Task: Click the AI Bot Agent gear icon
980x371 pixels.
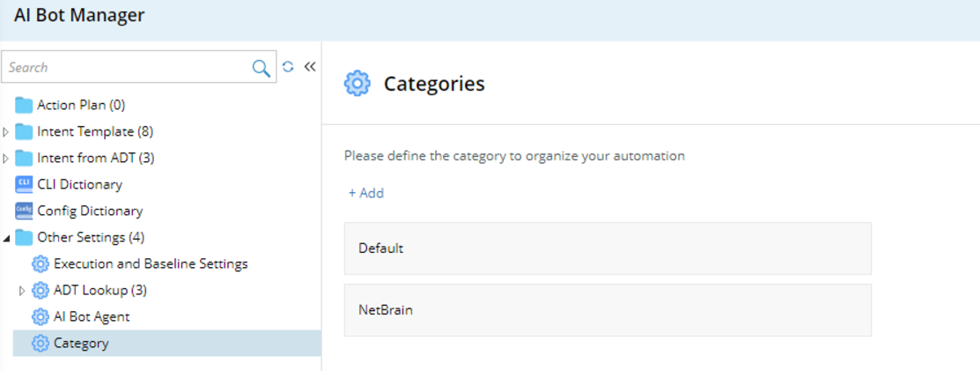Action: tap(41, 316)
